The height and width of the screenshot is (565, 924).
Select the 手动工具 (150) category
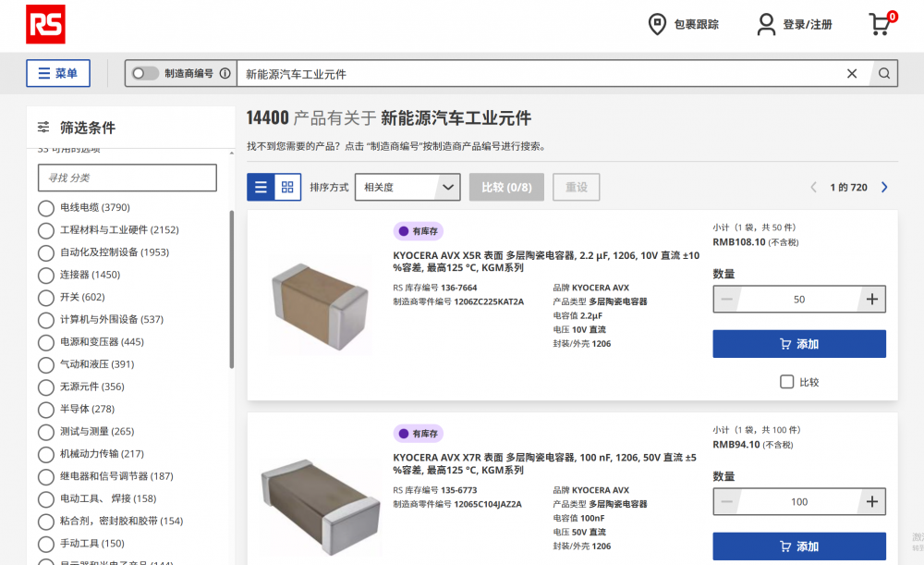click(x=46, y=545)
